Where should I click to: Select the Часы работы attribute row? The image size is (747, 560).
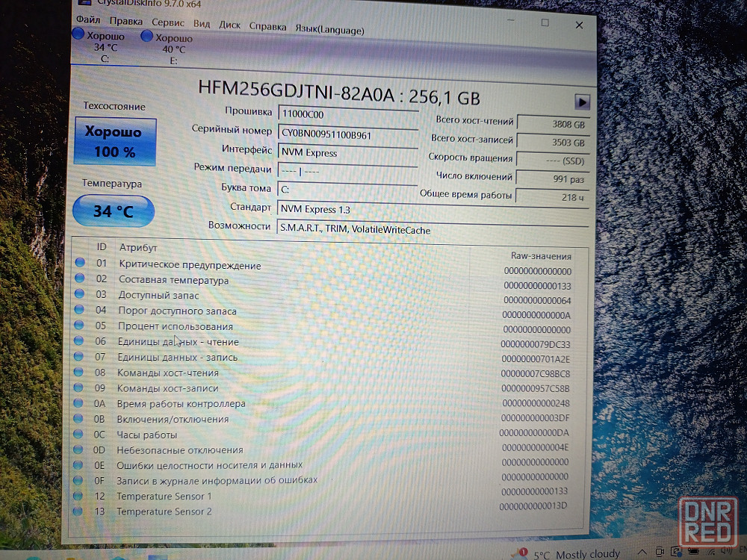coord(146,435)
